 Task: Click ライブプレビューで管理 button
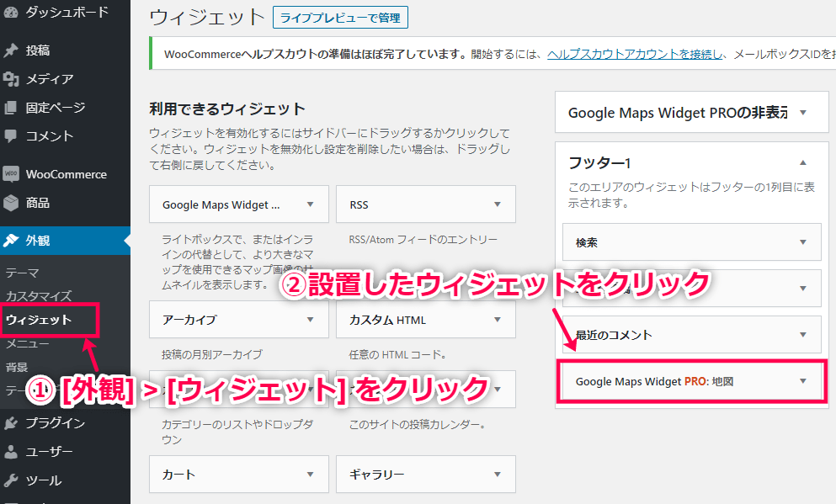[341, 17]
